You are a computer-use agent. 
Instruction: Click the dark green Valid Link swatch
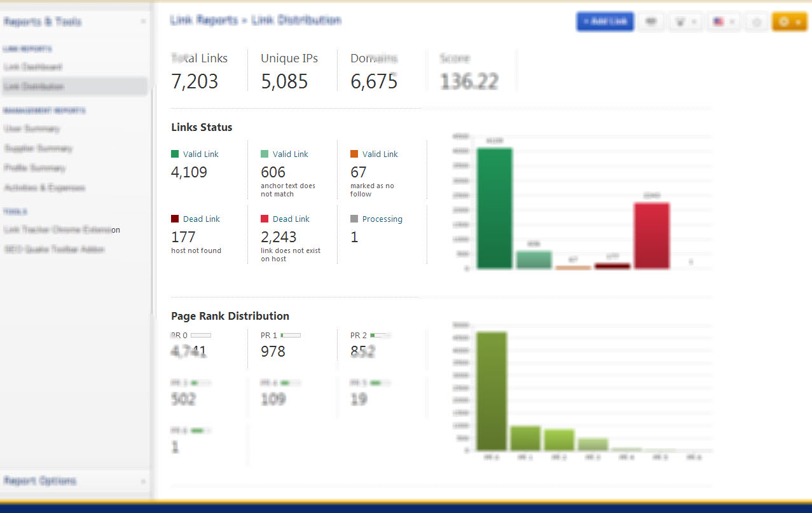point(175,154)
